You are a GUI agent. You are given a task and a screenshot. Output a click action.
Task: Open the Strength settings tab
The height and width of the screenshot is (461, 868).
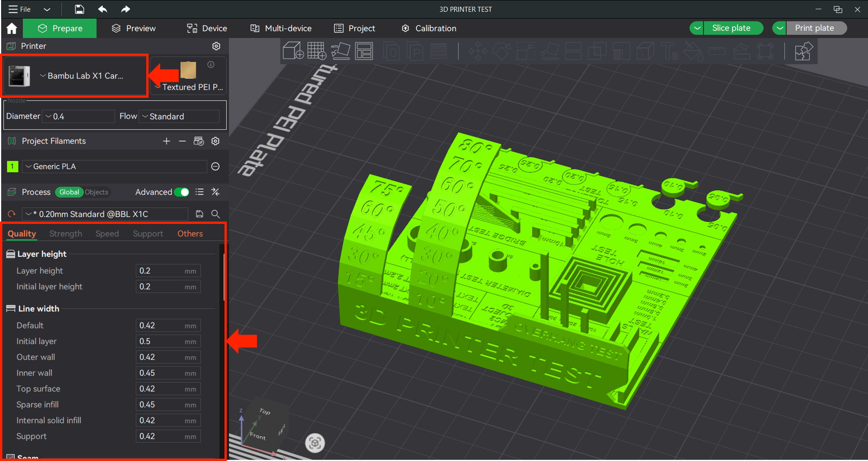66,234
